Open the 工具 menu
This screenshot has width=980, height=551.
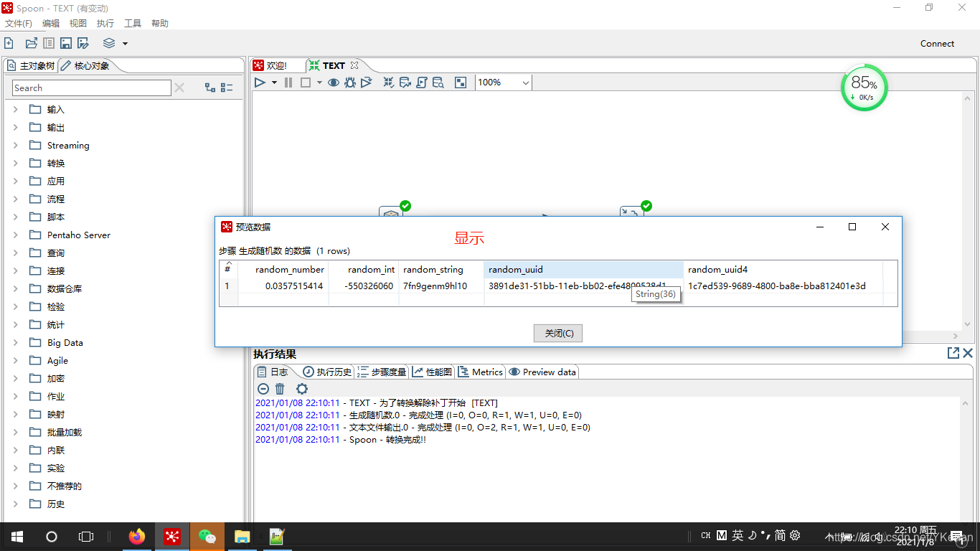(x=133, y=24)
